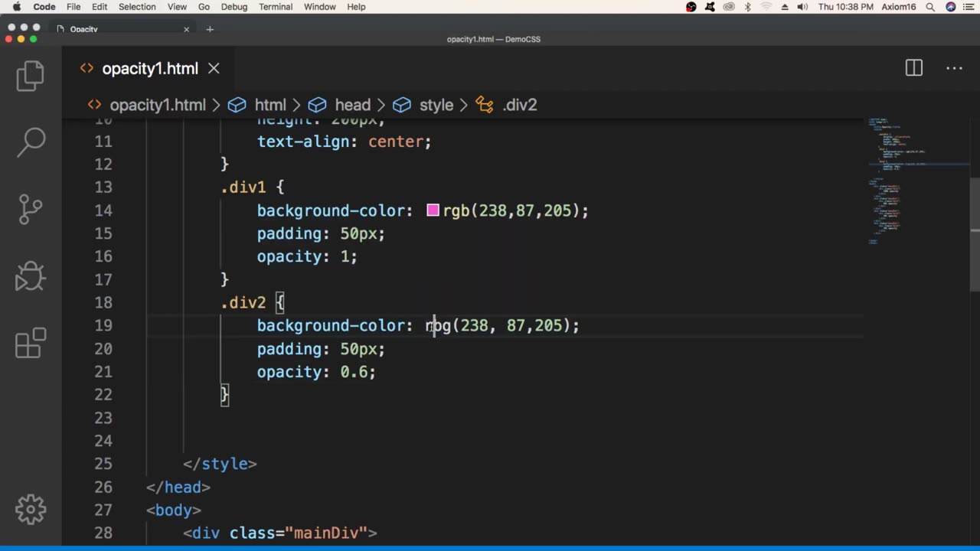Click the closing </style> tag
980x551 pixels.
click(x=220, y=464)
